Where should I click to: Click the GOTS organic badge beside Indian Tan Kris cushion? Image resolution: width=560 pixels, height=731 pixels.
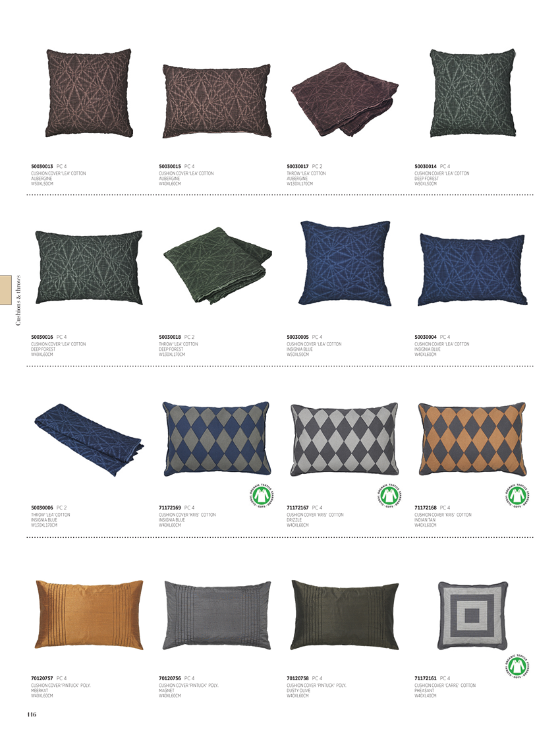[517, 495]
